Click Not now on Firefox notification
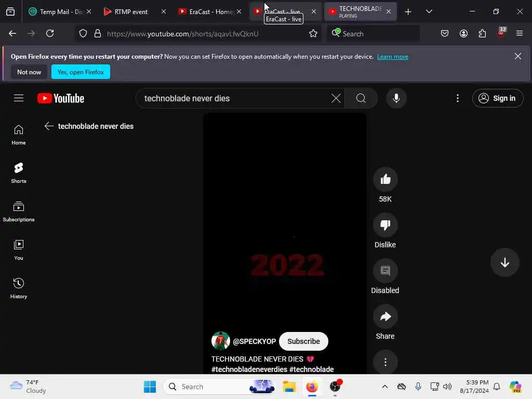This screenshot has width=532, height=399. coord(29,72)
